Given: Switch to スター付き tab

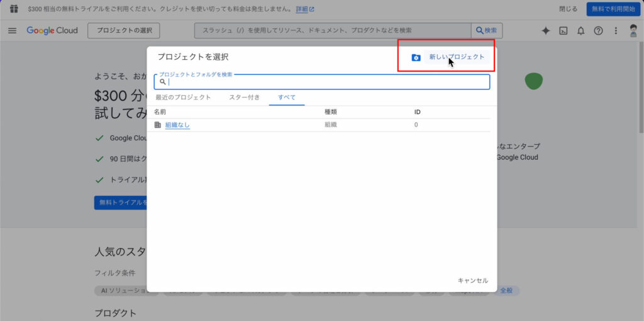Looking at the screenshot, I should tap(245, 98).
